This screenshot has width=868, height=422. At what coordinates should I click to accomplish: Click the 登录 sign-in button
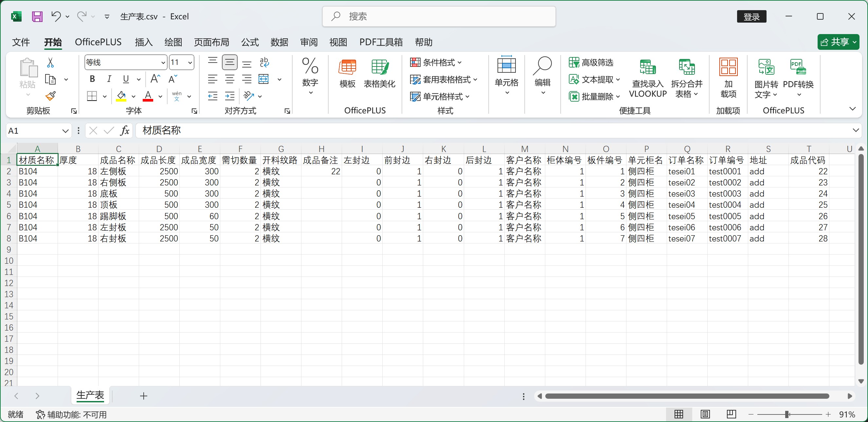751,16
